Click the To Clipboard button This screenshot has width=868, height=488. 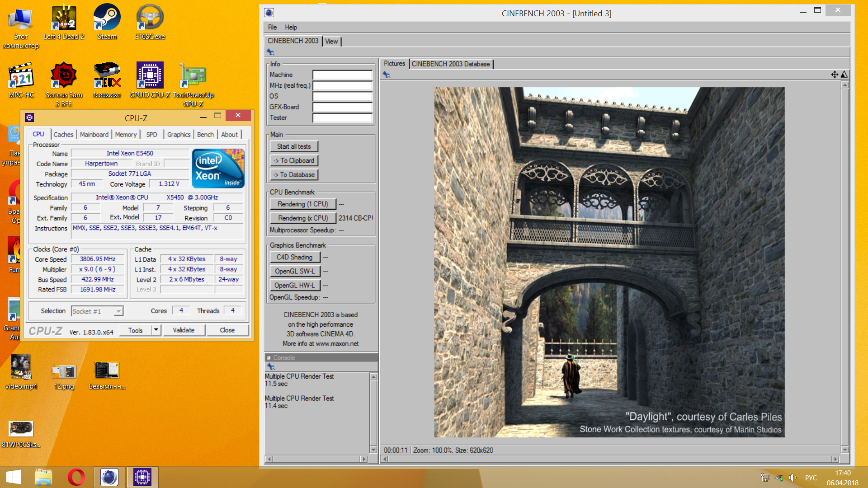294,160
